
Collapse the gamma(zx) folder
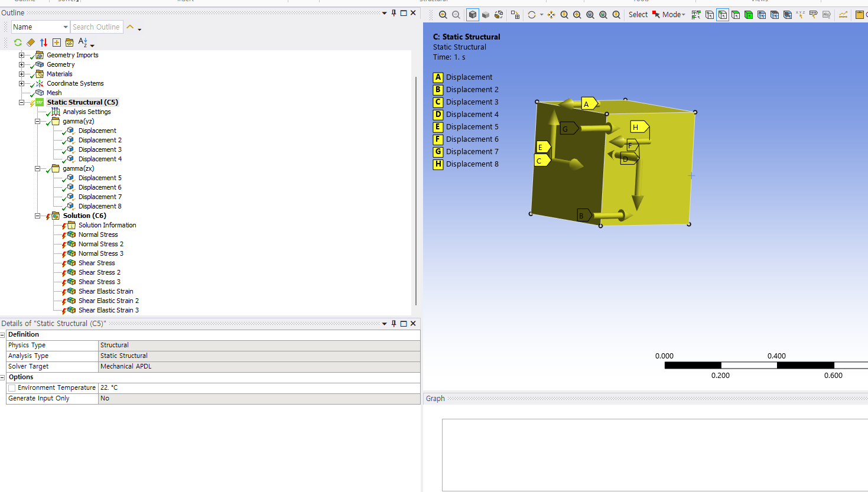pyautogui.click(x=37, y=168)
